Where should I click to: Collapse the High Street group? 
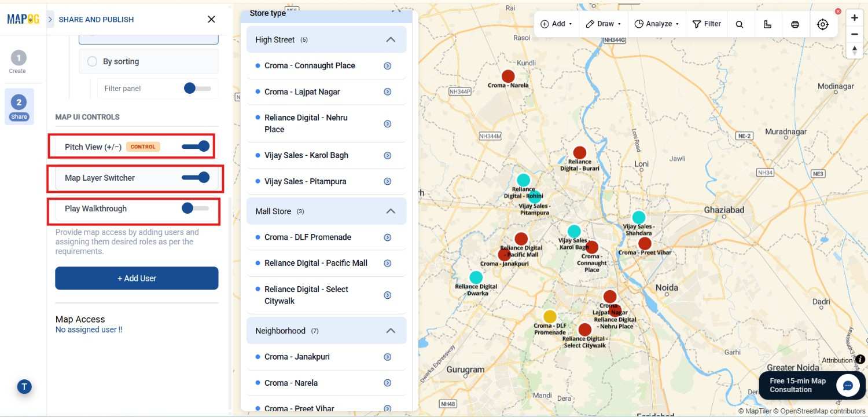[391, 39]
